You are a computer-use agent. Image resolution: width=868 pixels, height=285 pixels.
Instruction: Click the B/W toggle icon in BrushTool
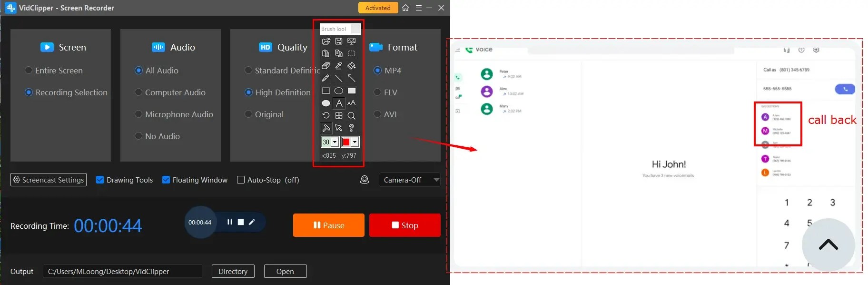pos(339,115)
